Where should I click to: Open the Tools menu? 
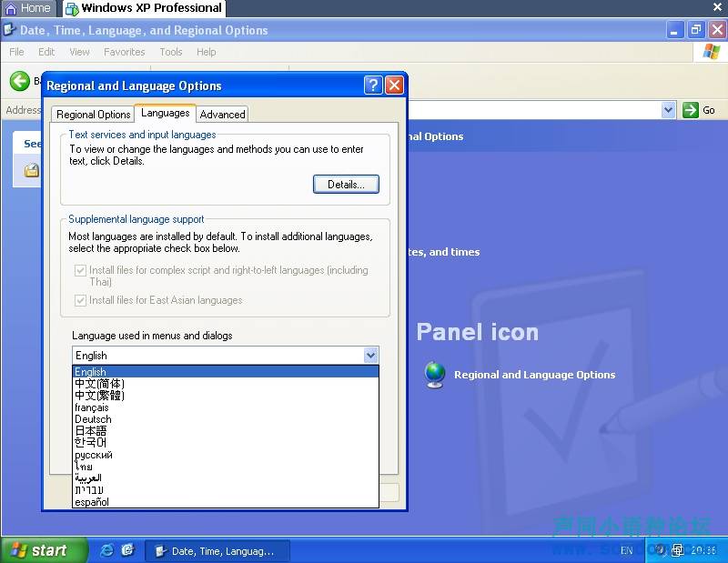coord(171,52)
